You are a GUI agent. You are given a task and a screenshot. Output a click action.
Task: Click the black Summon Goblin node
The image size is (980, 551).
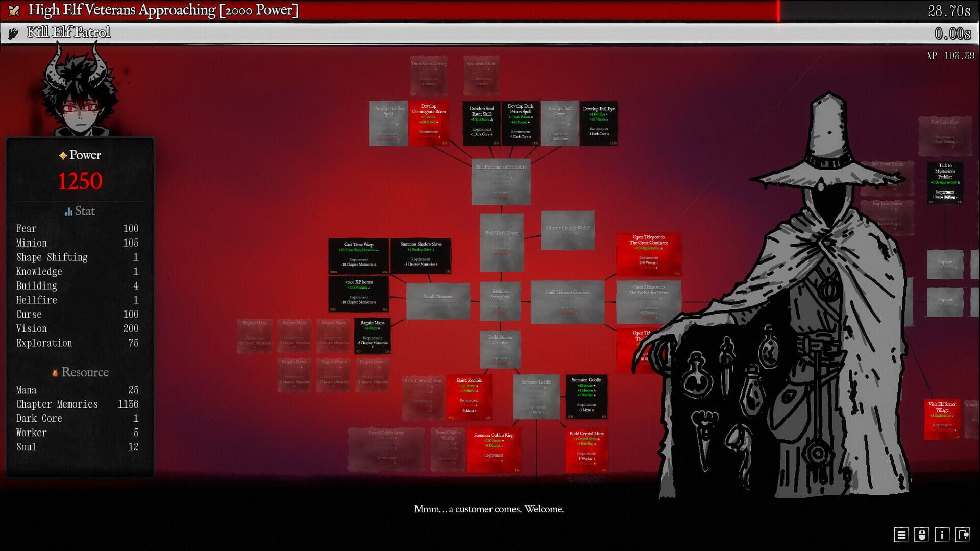[x=586, y=397]
